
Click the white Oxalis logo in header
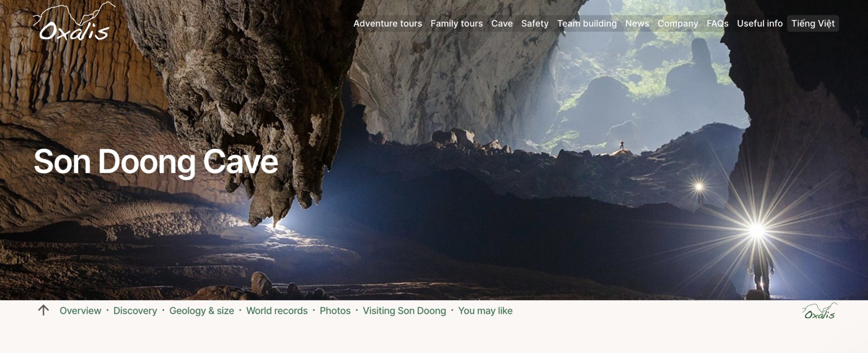pyautogui.click(x=74, y=22)
